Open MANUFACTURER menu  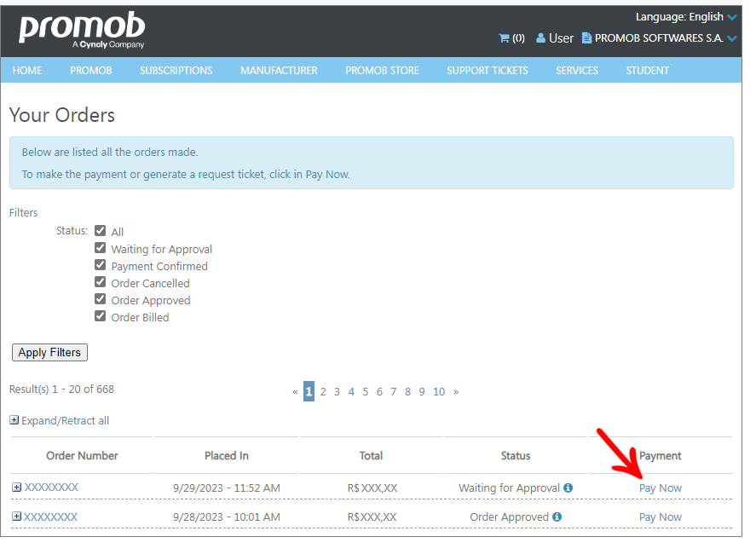click(279, 71)
